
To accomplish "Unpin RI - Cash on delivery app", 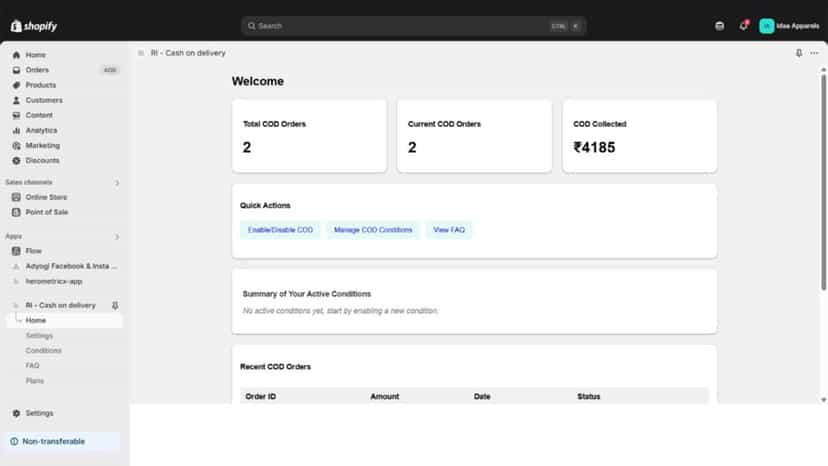I will tap(115, 305).
